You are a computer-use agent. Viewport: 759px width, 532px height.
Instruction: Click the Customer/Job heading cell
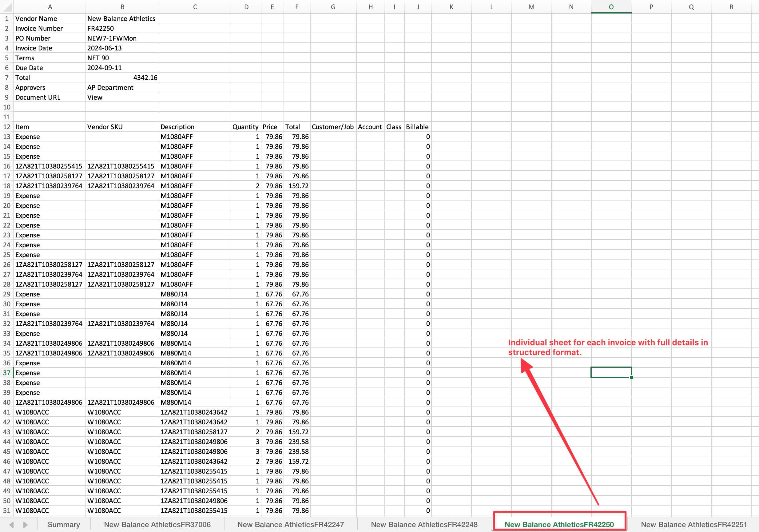333,127
